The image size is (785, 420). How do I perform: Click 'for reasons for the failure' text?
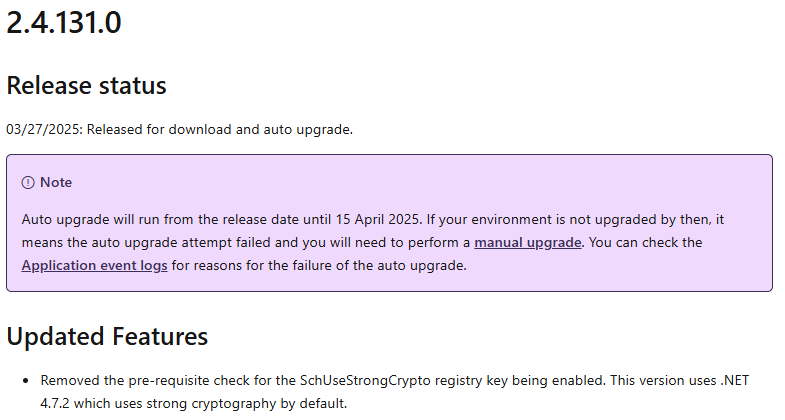click(253, 266)
